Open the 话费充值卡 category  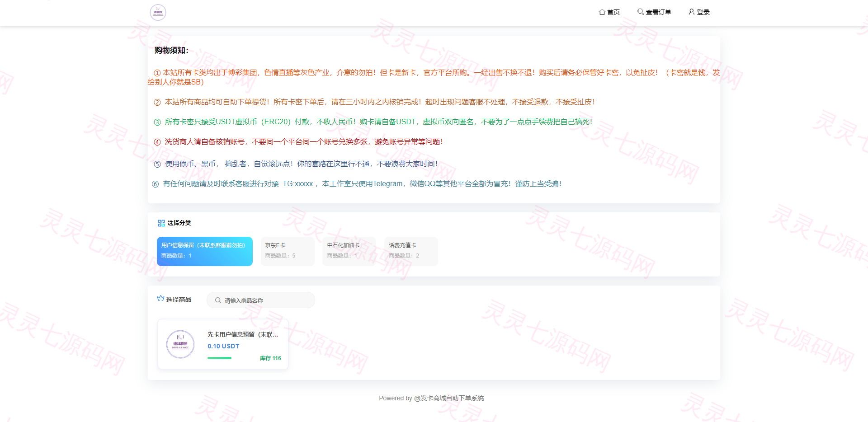pos(411,251)
